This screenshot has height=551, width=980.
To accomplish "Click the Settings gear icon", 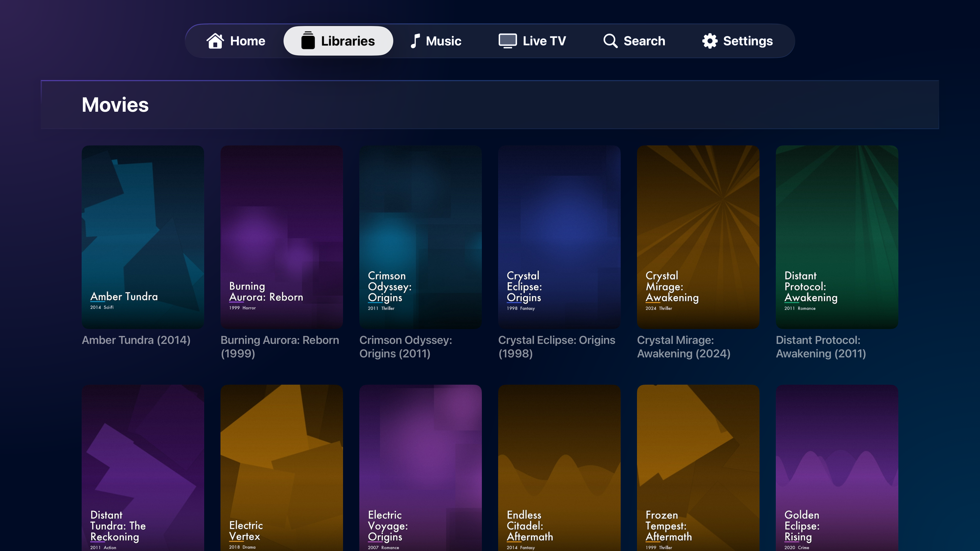I will [709, 41].
